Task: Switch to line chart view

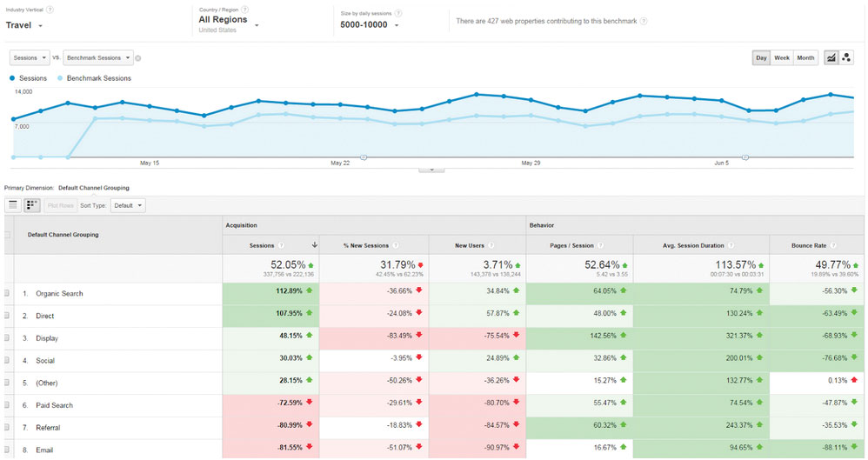Action: coord(831,57)
